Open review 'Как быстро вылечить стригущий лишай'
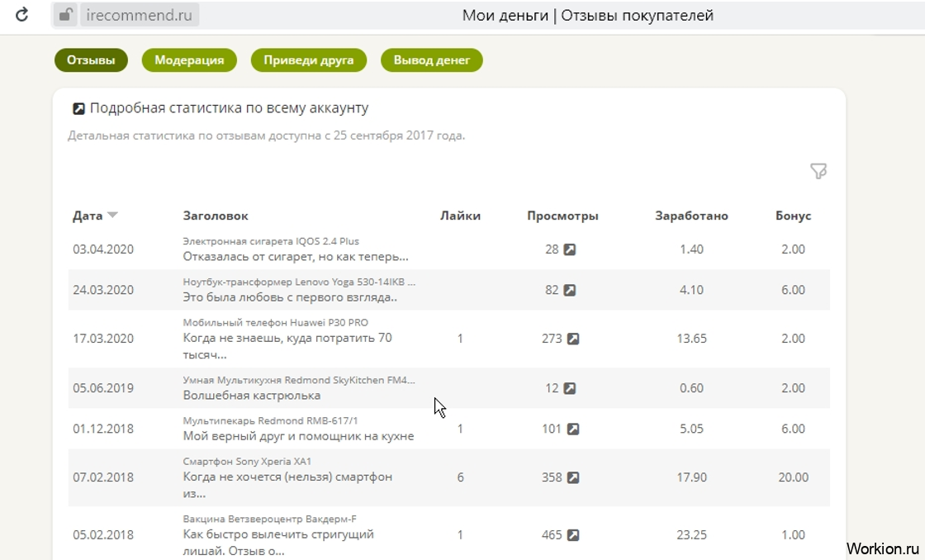The height and width of the screenshot is (560, 925). click(278, 543)
